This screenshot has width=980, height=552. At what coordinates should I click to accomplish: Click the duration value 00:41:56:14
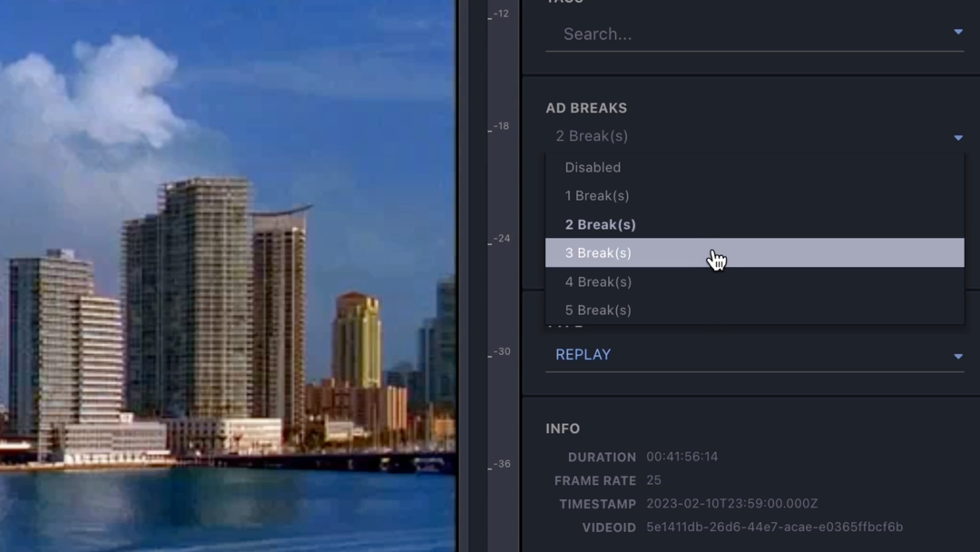coord(681,457)
